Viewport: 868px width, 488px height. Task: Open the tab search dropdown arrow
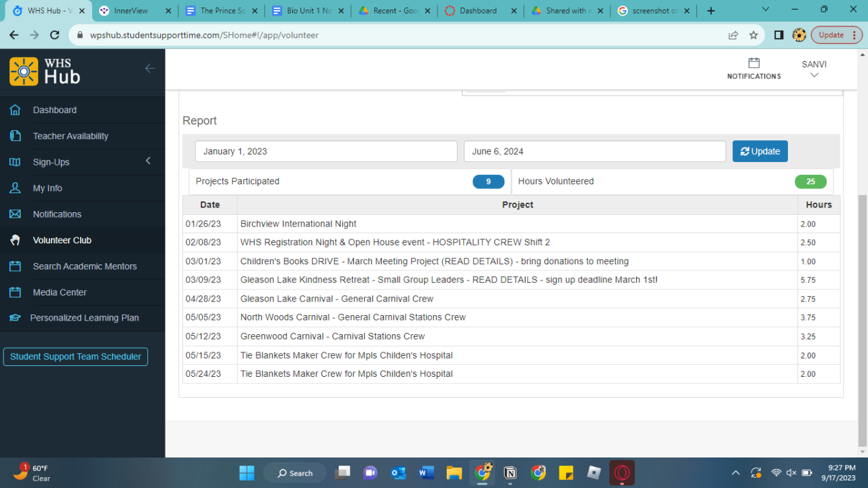point(766,10)
